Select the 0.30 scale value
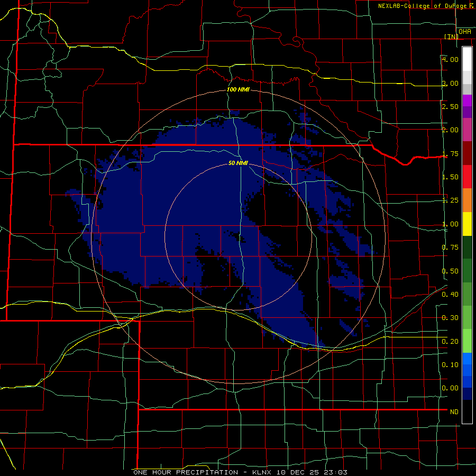This screenshot has width=476, height=476. tap(450, 318)
